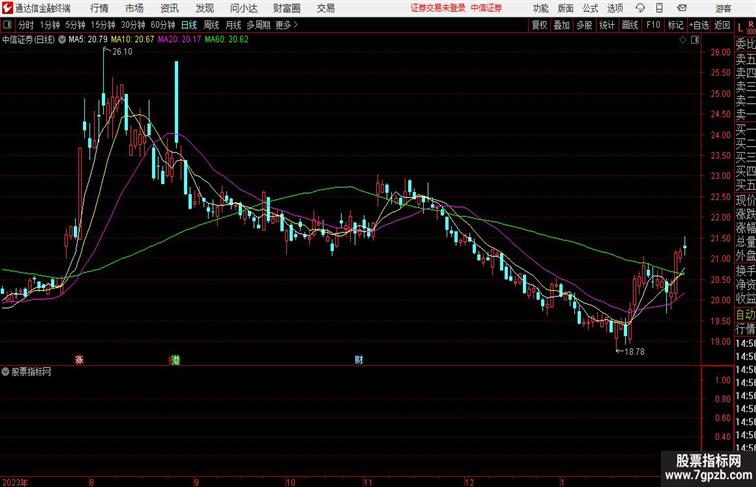
Task: Open the 公式 menu
Action: 590,8
